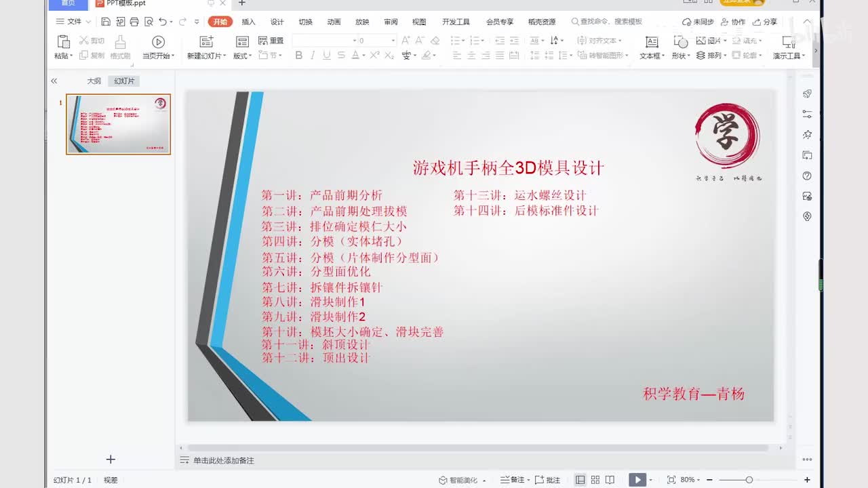
Task: Open the Insert (插入) ribbon tab
Action: click(x=248, y=22)
